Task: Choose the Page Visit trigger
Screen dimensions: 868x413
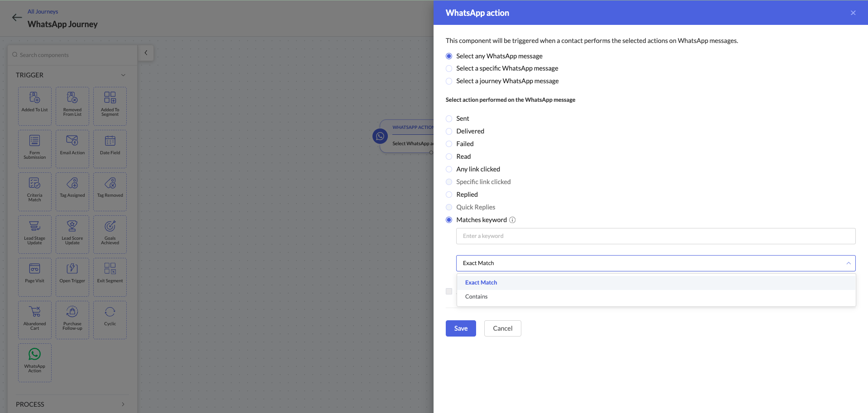Action: (35, 277)
